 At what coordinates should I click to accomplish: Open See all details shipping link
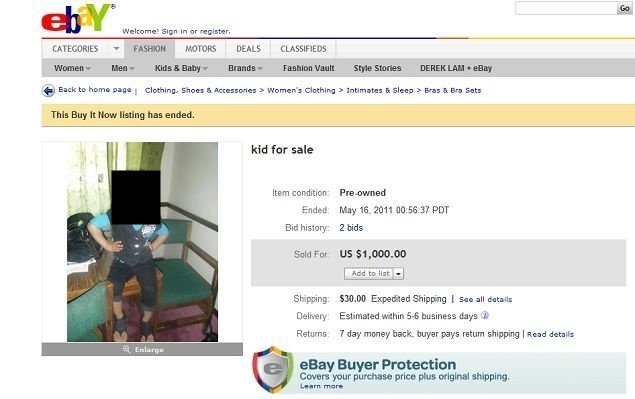485,299
